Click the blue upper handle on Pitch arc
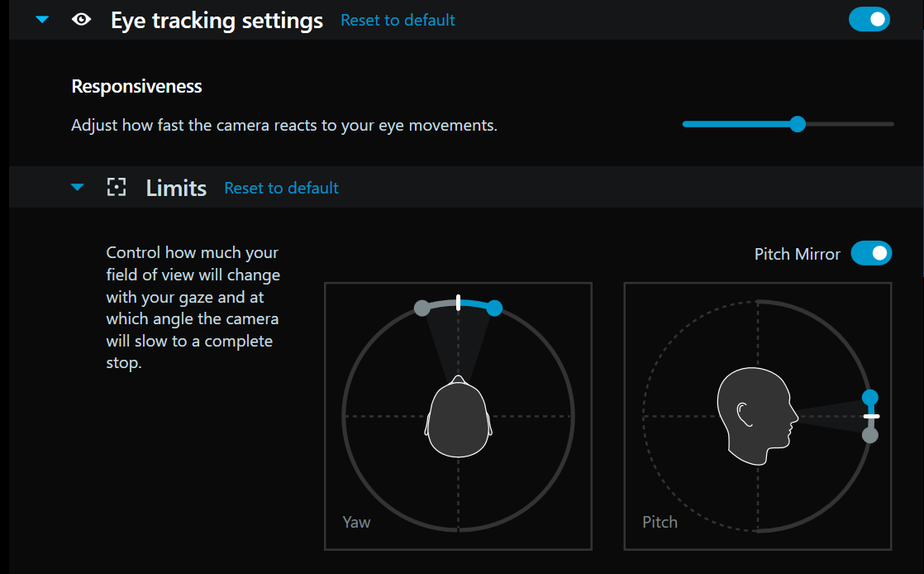The width and height of the screenshot is (924, 574). point(870,398)
